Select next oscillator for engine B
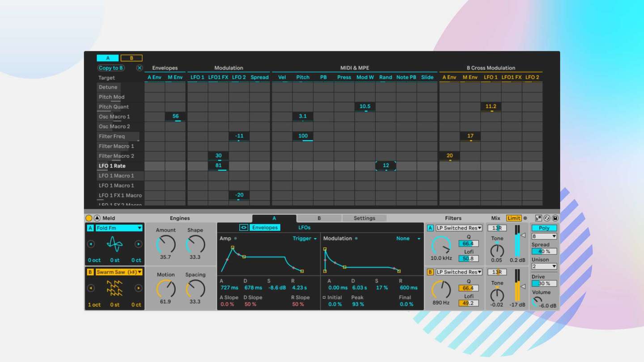The height and width of the screenshot is (362, 644). tap(138, 288)
